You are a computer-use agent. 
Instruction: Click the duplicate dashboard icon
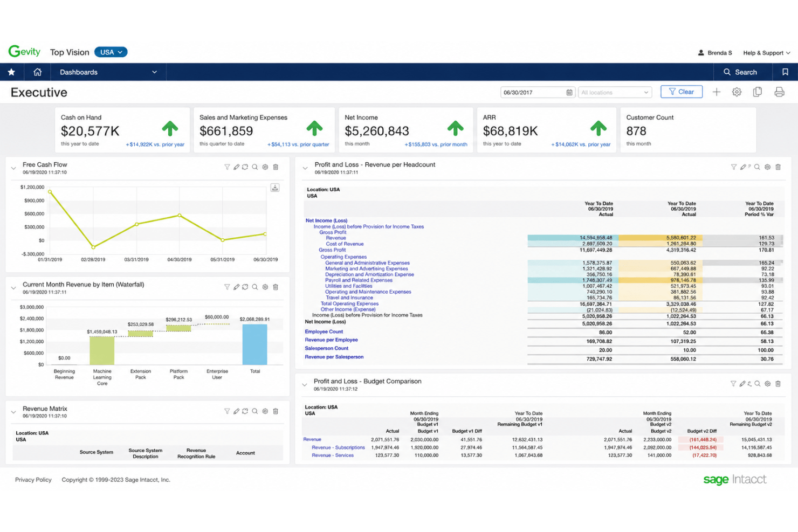(x=758, y=92)
